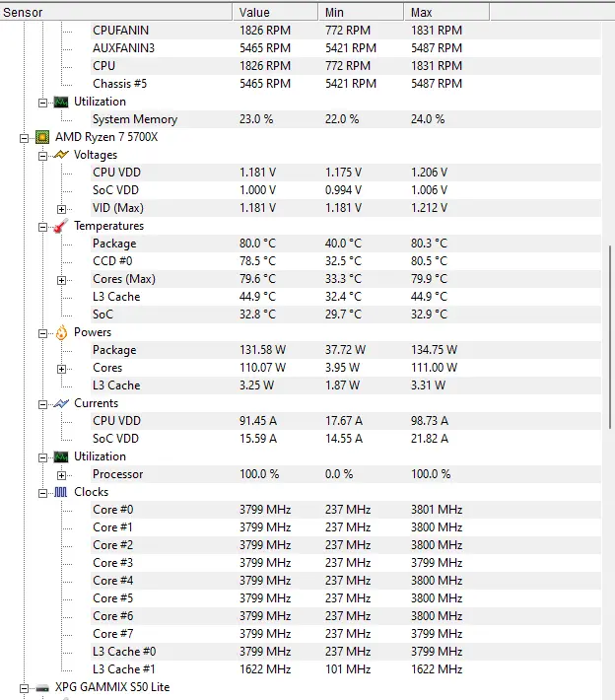Image resolution: width=615 pixels, height=700 pixels.
Task: Click the Powers flame icon
Action: [61, 332]
